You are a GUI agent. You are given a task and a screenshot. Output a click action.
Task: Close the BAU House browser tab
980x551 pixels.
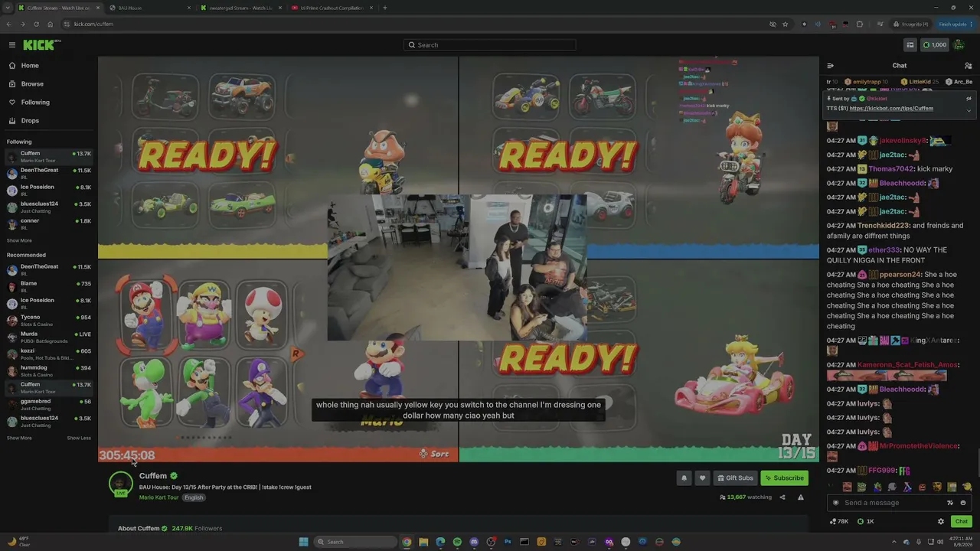coord(189,8)
